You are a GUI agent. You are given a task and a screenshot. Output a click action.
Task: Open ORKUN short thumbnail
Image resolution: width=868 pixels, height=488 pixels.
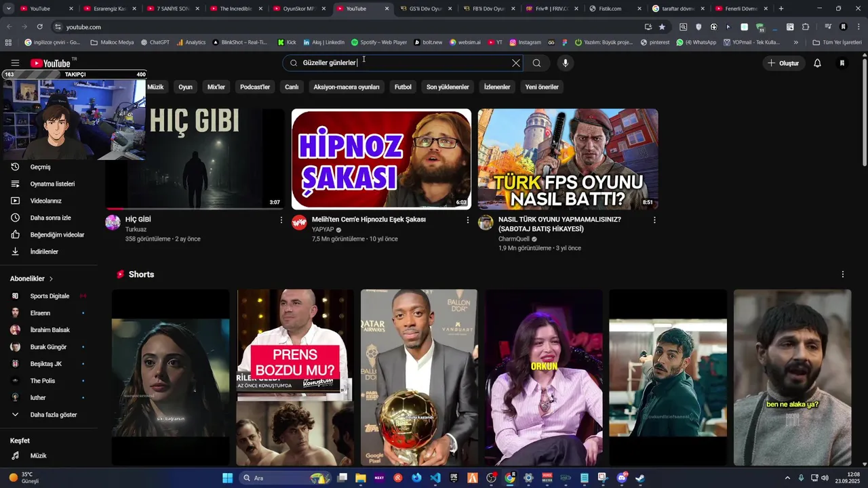pos(544,378)
